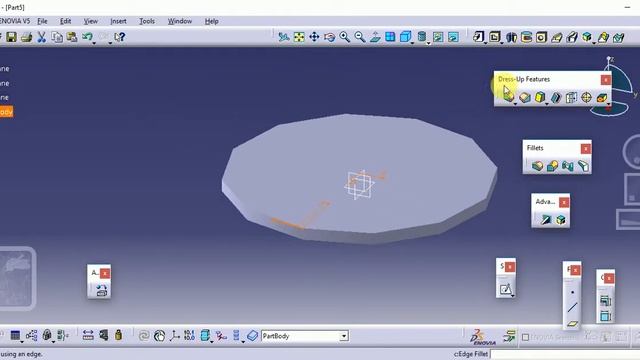Open fillet flyout arrow under Edge Fillet
Viewport: 640px width, 360px height.
coord(516,104)
